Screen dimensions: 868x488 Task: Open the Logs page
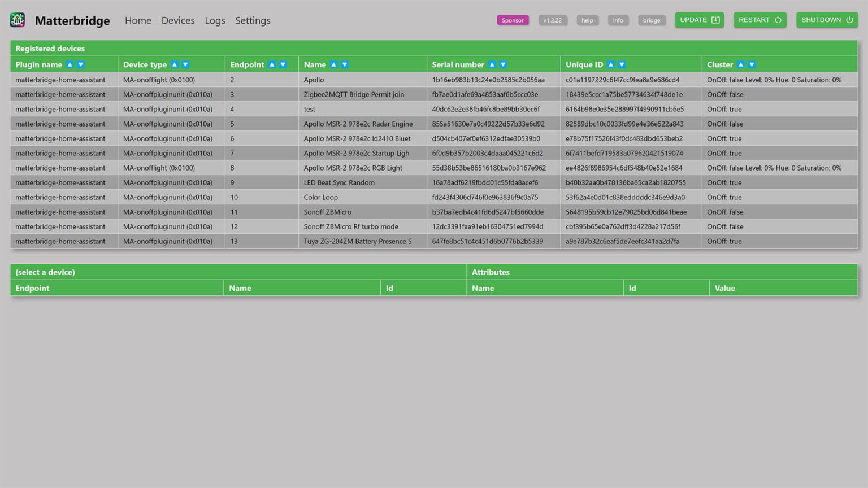[215, 20]
